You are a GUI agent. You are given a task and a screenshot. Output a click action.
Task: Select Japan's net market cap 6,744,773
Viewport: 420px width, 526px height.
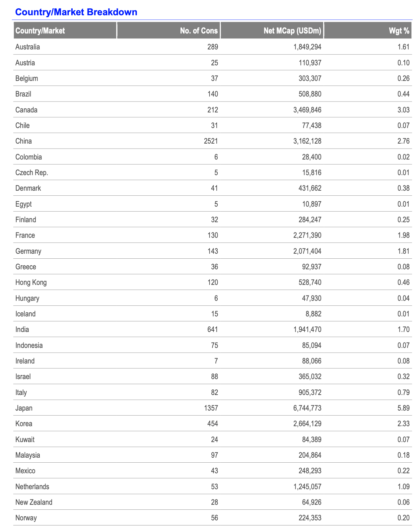coord(307,408)
